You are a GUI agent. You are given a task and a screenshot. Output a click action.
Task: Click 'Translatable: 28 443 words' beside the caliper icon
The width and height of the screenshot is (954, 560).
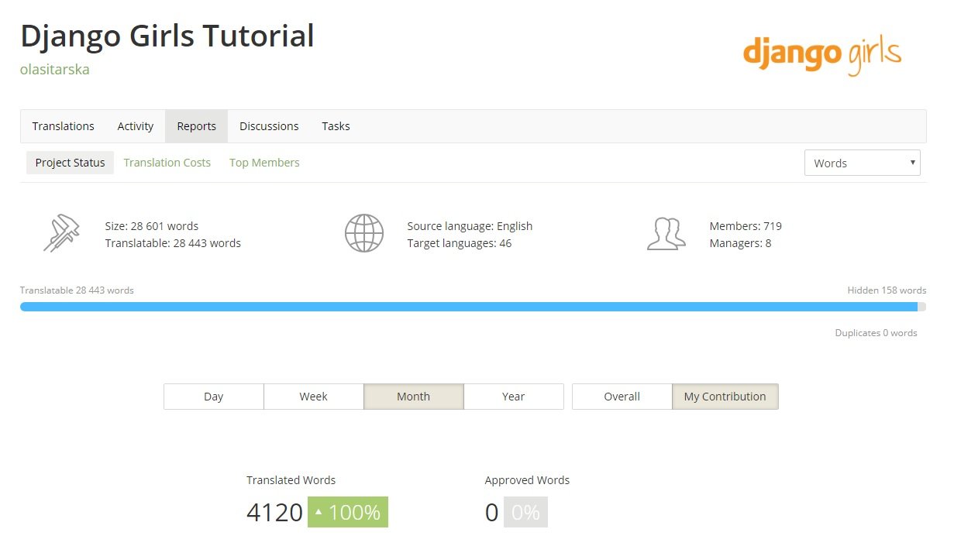pos(173,243)
